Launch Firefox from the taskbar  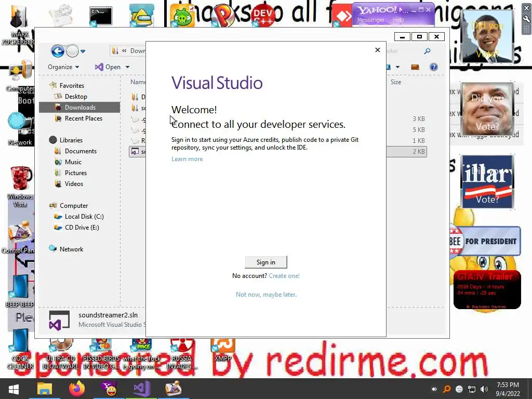pyautogui.click(x=77, y=389)
